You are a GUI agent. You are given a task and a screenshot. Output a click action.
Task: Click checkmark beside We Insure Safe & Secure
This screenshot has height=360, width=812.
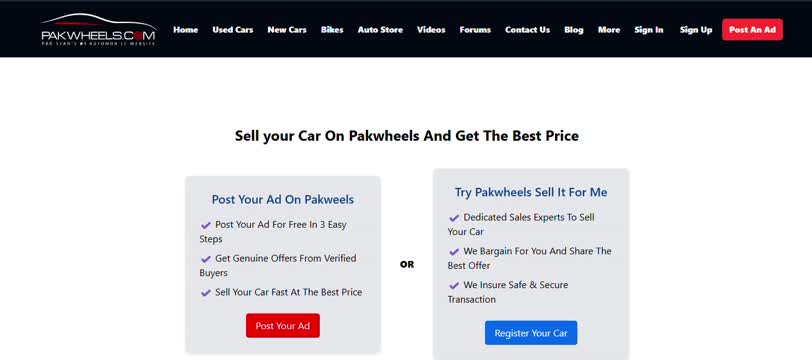point(454,285)
